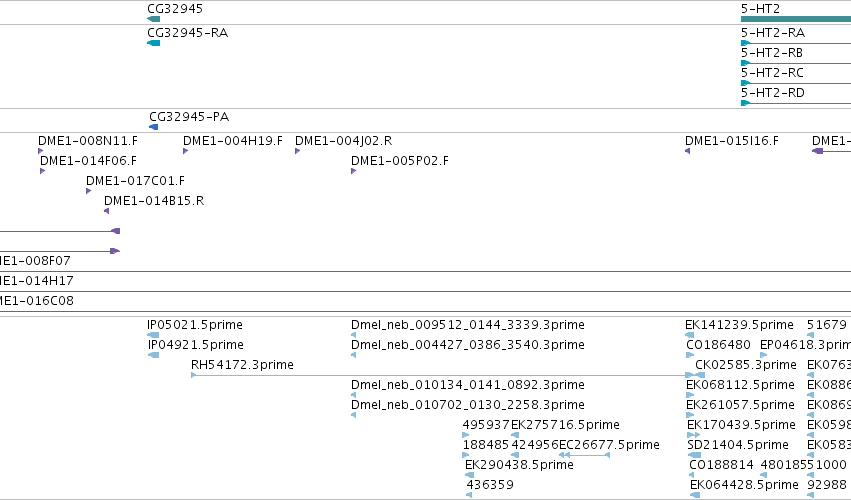Select the BAC clone ending in 016C08
The height and width of the screenshot is (500, 851).
pos(36,301)
